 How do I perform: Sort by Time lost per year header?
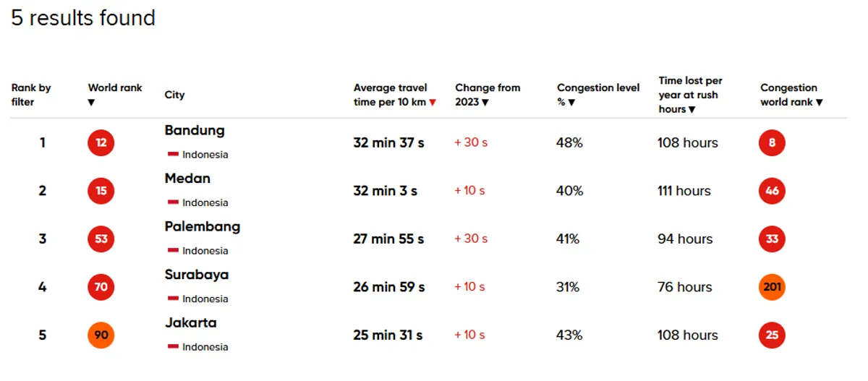click(691, 95)
